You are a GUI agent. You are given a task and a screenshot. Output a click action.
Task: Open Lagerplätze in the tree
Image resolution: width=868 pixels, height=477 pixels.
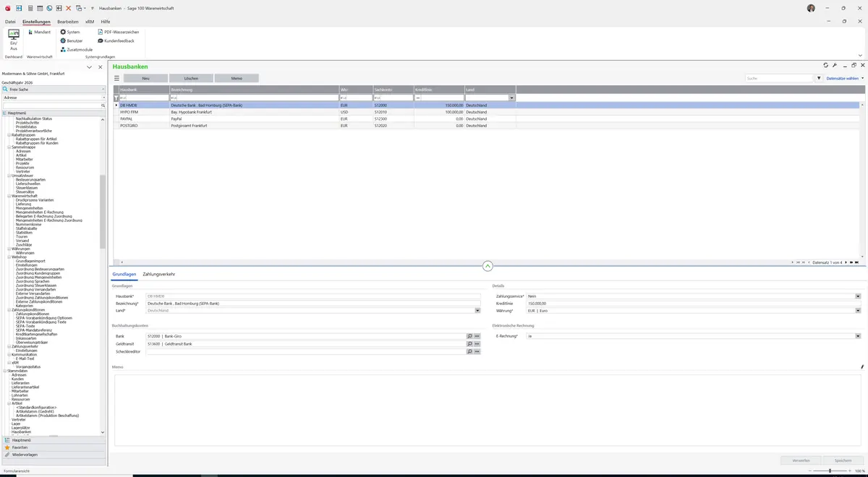(21, 428)
